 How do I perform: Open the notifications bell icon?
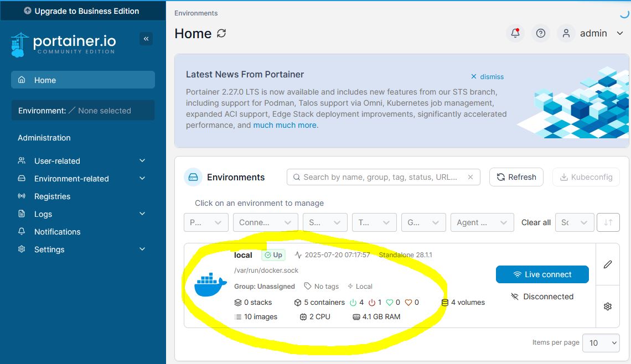515,33
